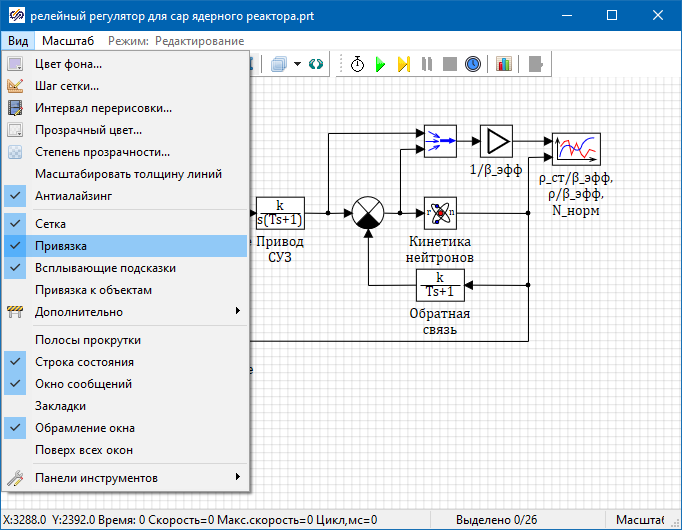Click the green start simulation play icon

point(380,64)
